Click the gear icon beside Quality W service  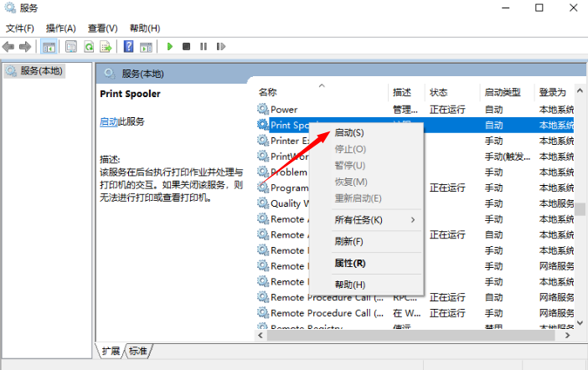(263, 203)
